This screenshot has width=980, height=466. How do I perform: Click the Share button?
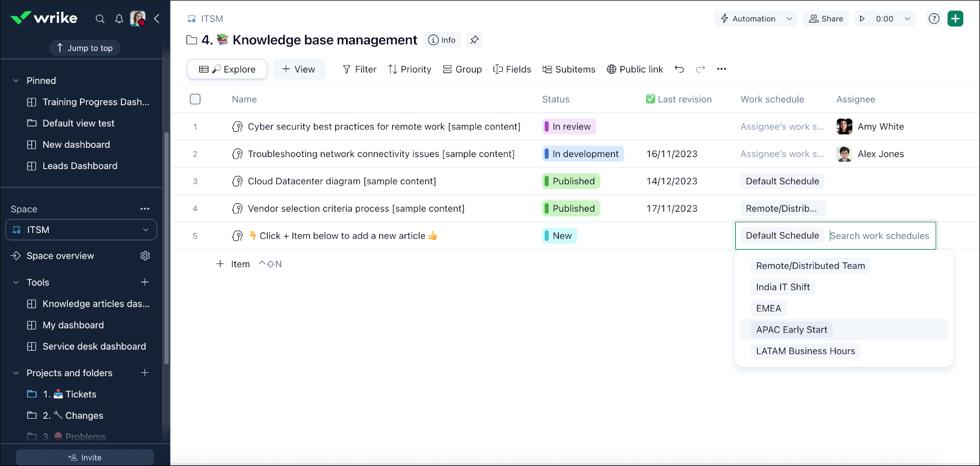click(826, 19)
